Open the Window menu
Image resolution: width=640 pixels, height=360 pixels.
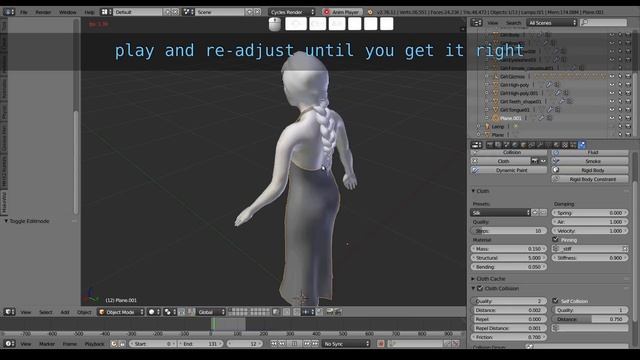(67, 12)
